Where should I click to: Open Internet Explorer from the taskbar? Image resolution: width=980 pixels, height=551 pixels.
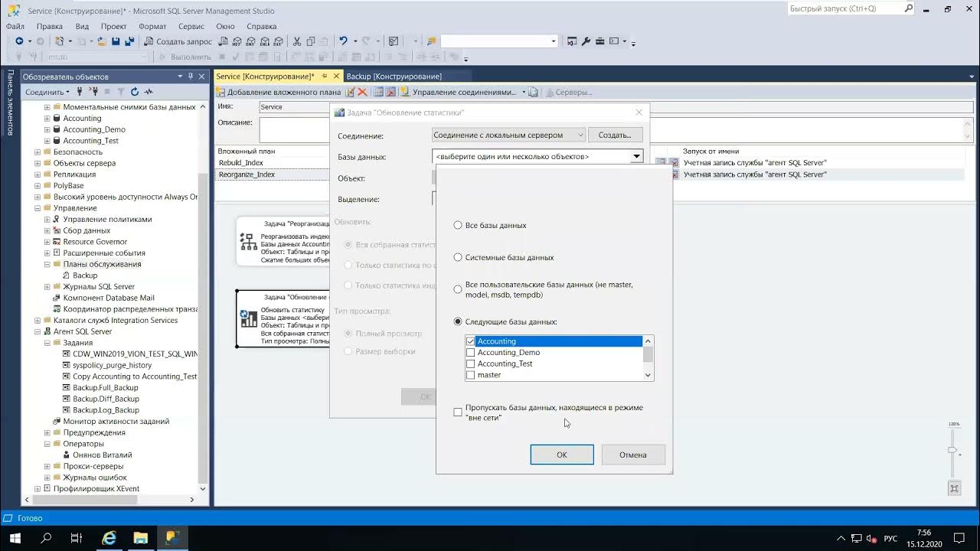click(x=109, y=538)
